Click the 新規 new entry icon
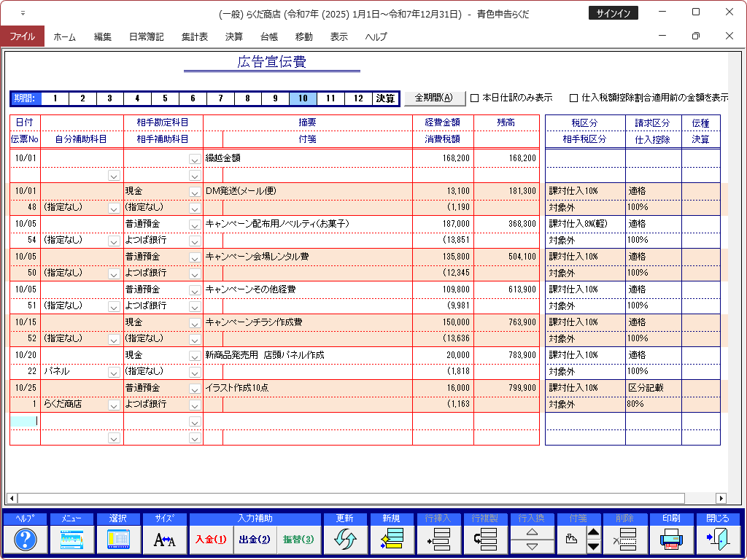 coord(392,540)
